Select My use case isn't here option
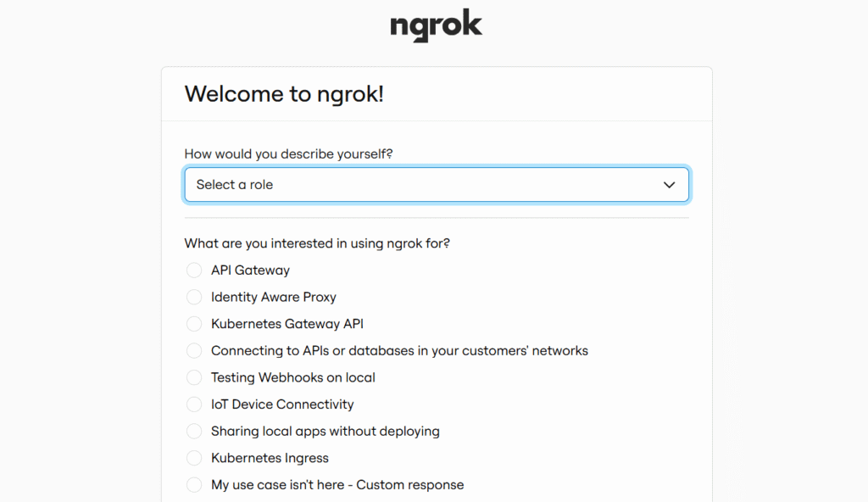This screenshot has width=868, height=502. 194,485
